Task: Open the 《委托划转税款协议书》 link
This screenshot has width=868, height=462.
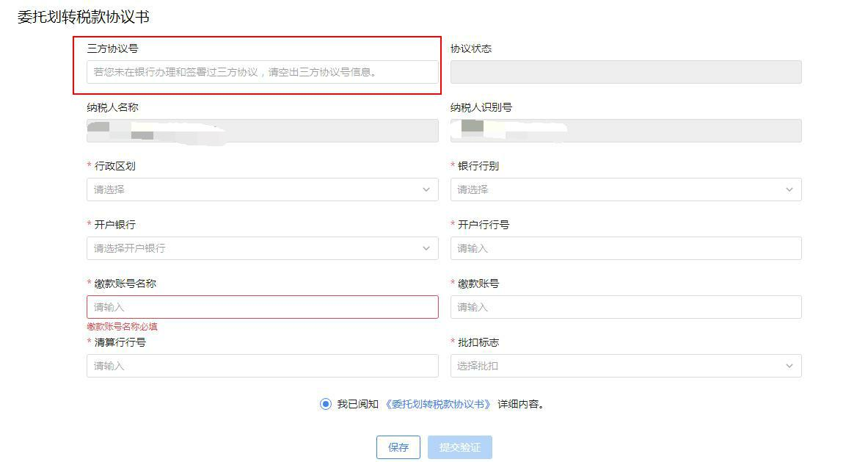Action: [438, 404]
